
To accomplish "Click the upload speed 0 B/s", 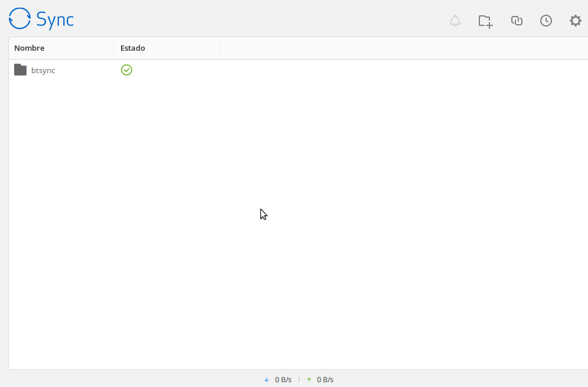I will [325, 379].
